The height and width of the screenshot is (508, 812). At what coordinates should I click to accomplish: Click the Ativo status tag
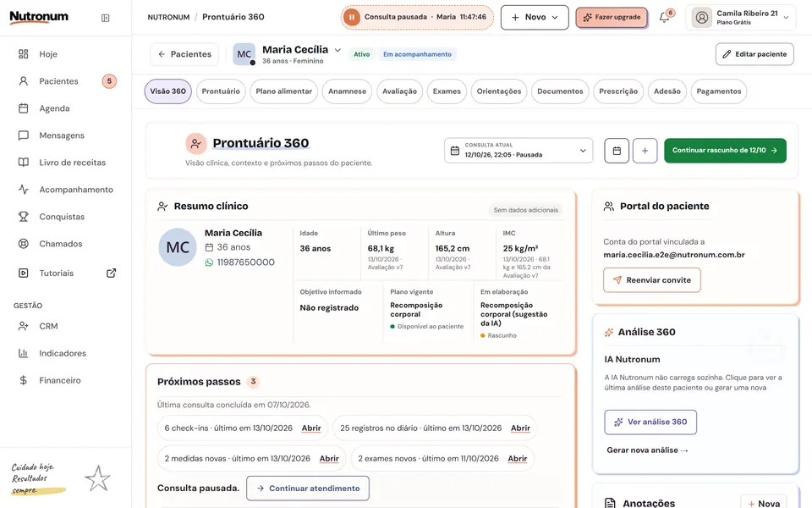[x=361, y=54]
